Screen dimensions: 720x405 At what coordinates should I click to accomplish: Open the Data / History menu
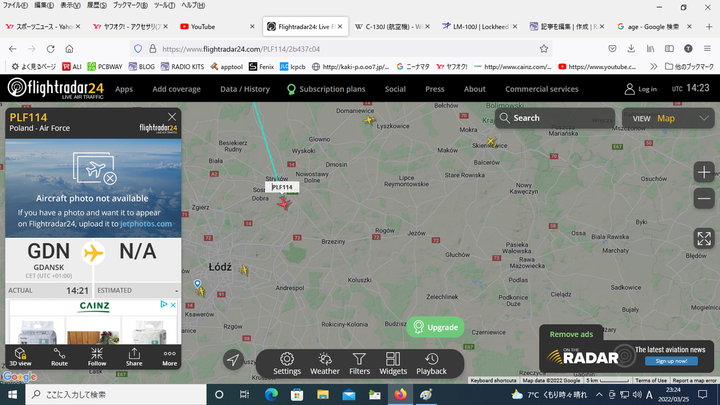coord(245,89)
